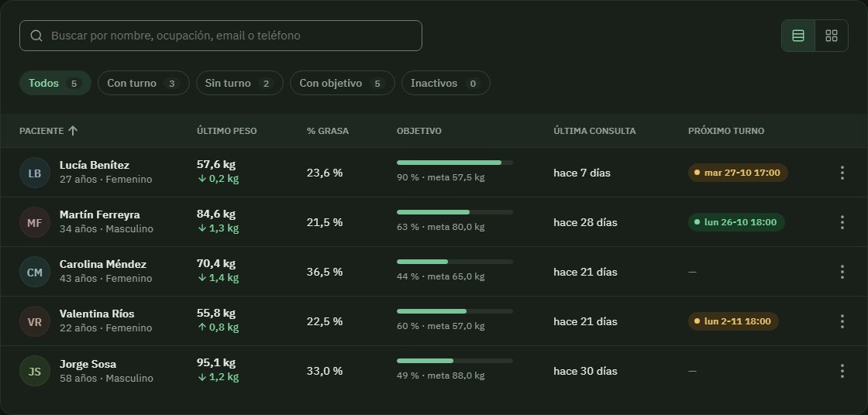Image resolution: width=868 pixels, height=415 pixels.
Task: Click the LB avatar of Lucía Benítez
Action: click(35, 173)
